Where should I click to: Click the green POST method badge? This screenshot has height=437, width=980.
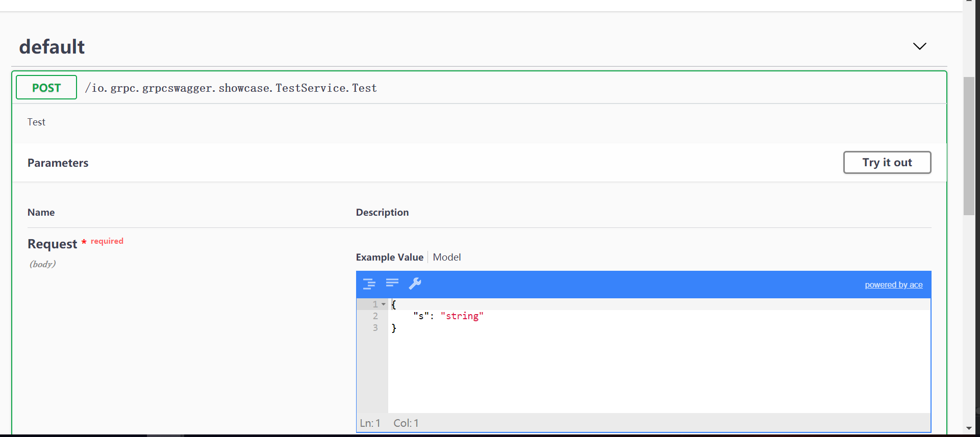[46, 88]
